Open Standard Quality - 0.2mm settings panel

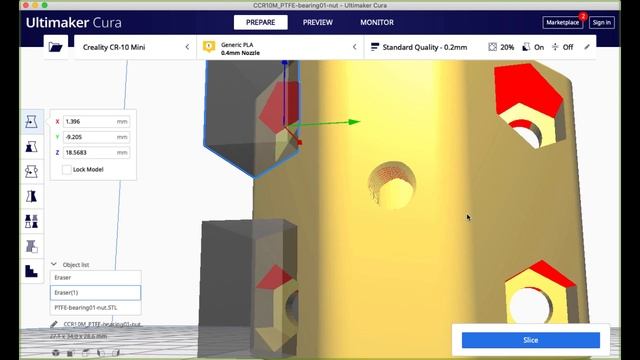pos(480,47)
